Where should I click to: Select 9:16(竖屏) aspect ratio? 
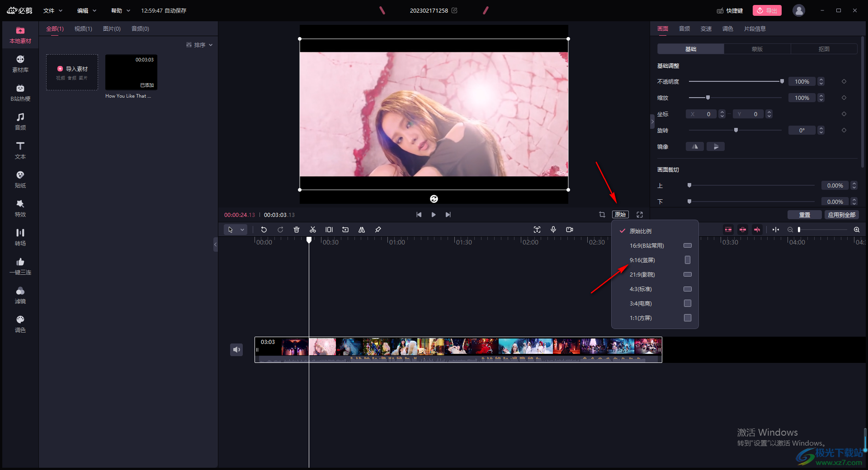(x=655, y=260)
